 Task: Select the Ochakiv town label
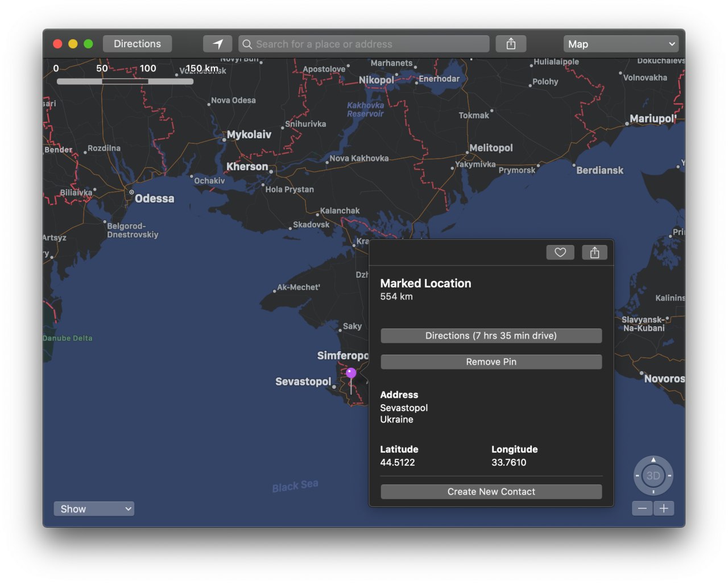(209, 181)
